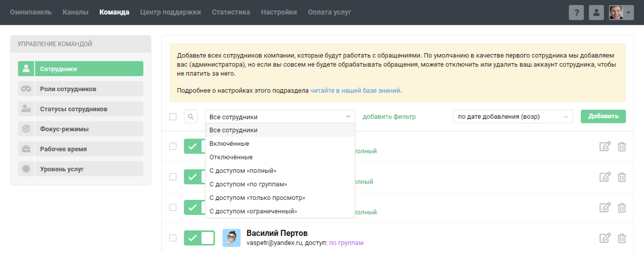
Task: Click trash icon for second employee row
Action: 622,177
